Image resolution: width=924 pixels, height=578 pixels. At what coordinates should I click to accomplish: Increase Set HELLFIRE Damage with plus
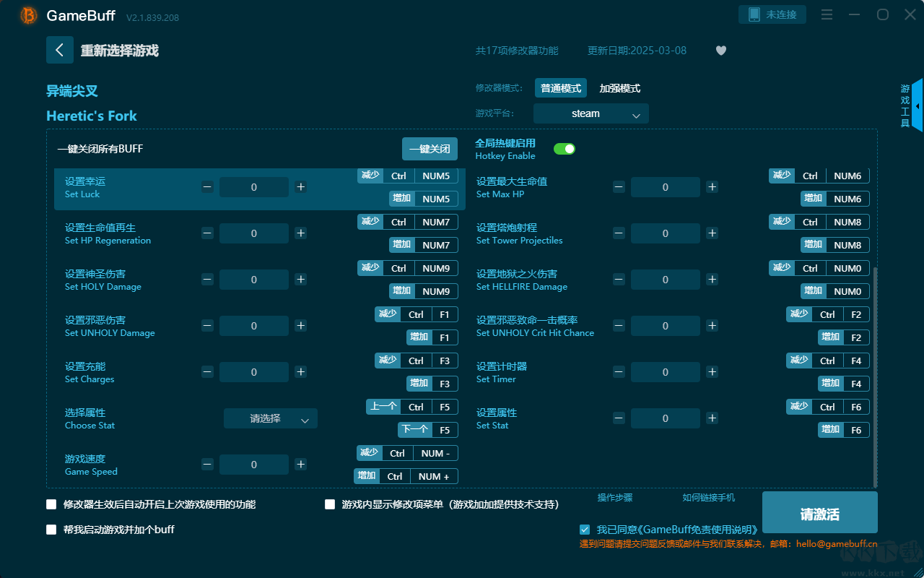pyautogui.click(x=712, y=280)
